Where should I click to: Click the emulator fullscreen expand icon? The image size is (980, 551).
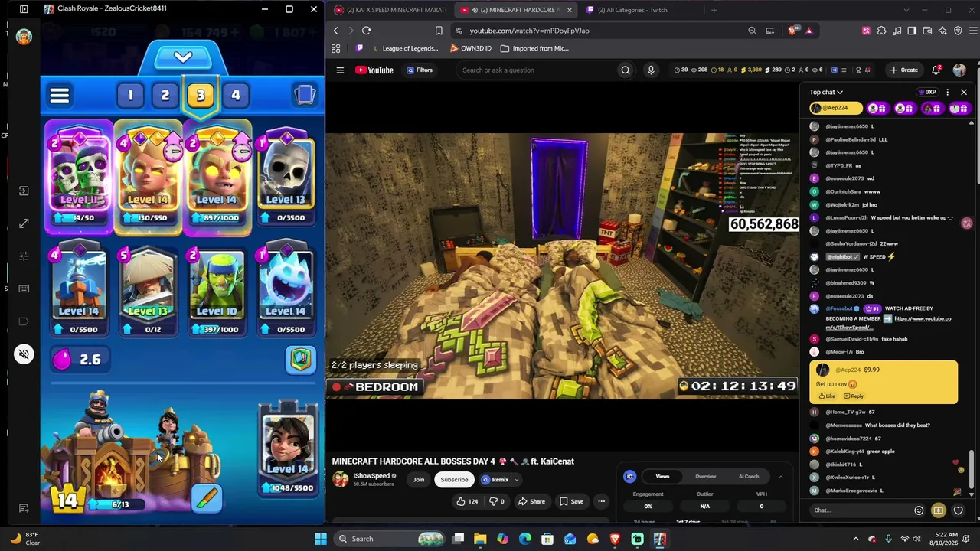(x=24, y=223)
